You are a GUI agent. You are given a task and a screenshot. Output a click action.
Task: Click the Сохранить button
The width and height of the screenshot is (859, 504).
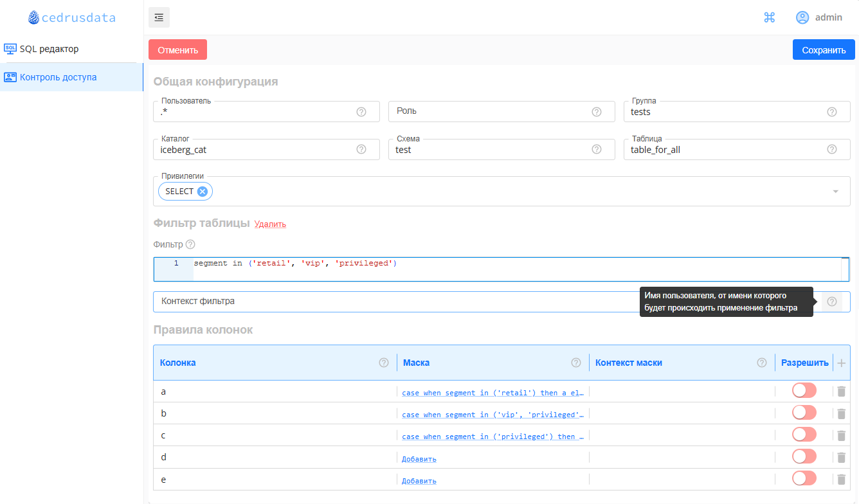823,50
